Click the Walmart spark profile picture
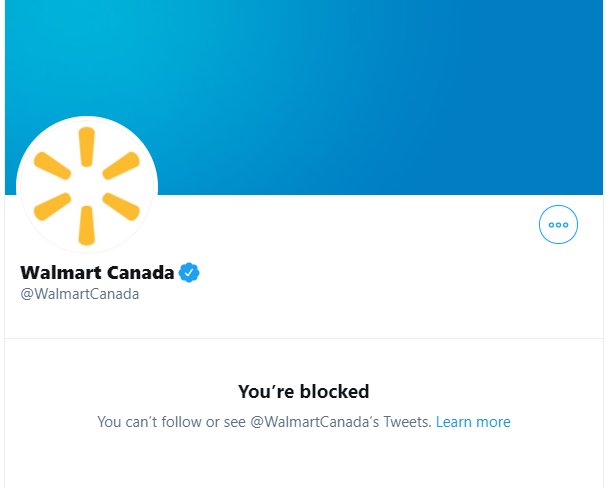This screenshot has height=488, width=611. tap(87, 186)
